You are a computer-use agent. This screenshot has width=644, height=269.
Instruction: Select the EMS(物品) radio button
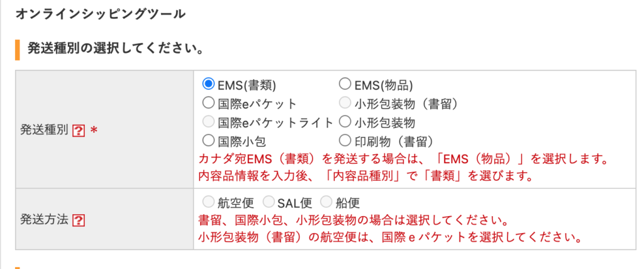(345, 84)
